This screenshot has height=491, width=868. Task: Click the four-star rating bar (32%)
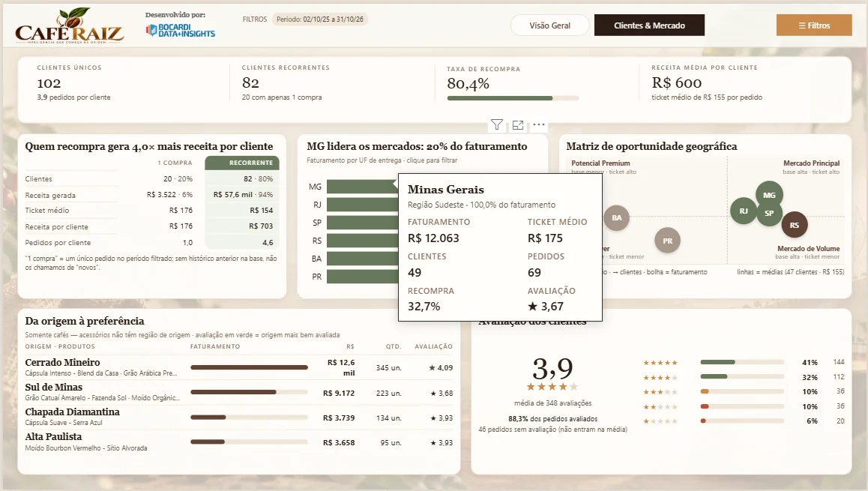click(x=742, y=376)
